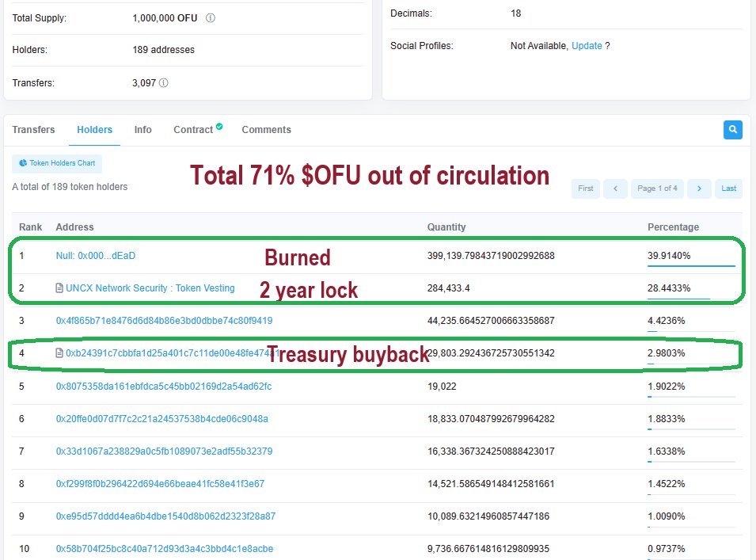This screenshot has width=756, height=560.
Task: Click the Page 1 of 4 indicator
Action: click(657, 189)
